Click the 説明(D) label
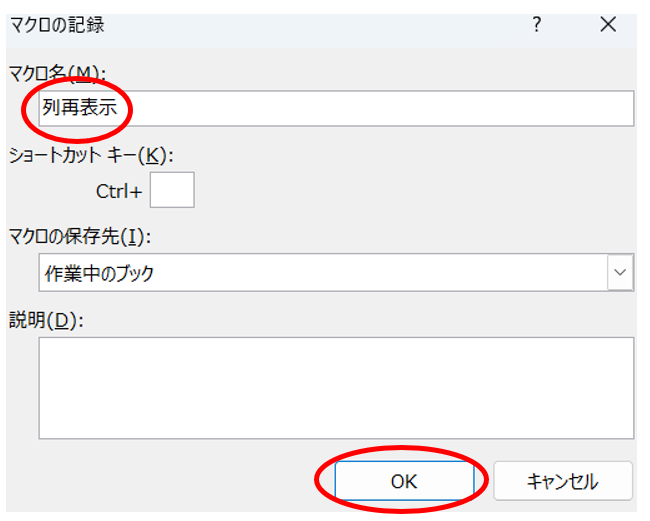This screenshot has width=650, height=521. click(46, 320)
